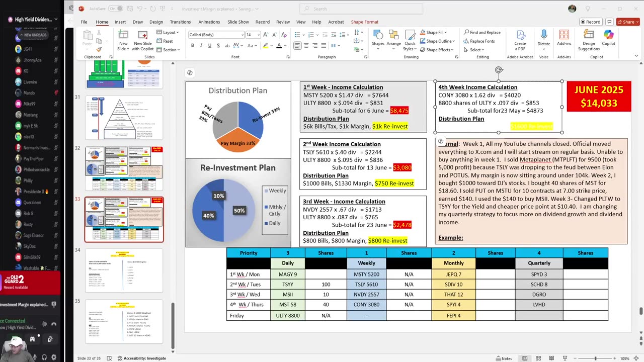This screenshot has width=644, height=362.
Task: Toggle AutoSave switch
Action: tap(115, 9)
